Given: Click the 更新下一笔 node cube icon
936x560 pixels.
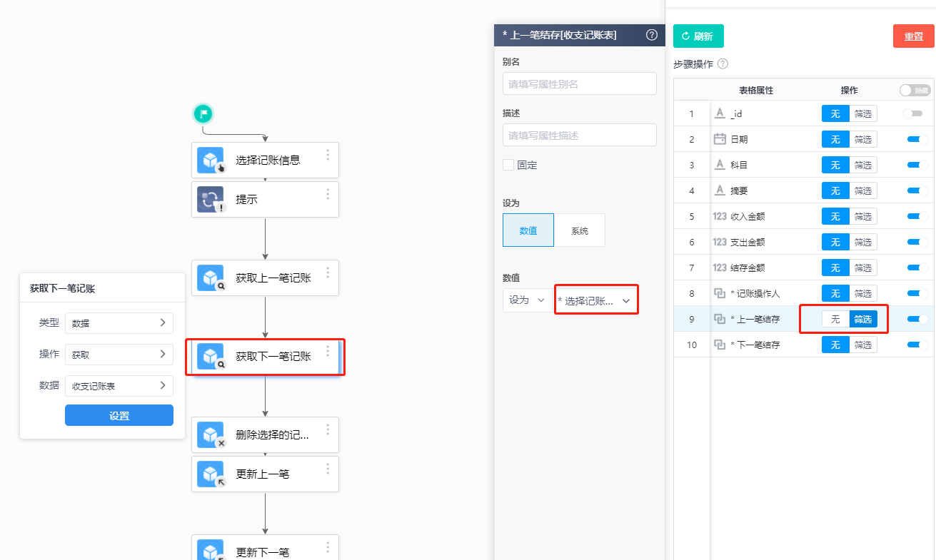Looking at the screenshot, I should click(x=210, y=551).
